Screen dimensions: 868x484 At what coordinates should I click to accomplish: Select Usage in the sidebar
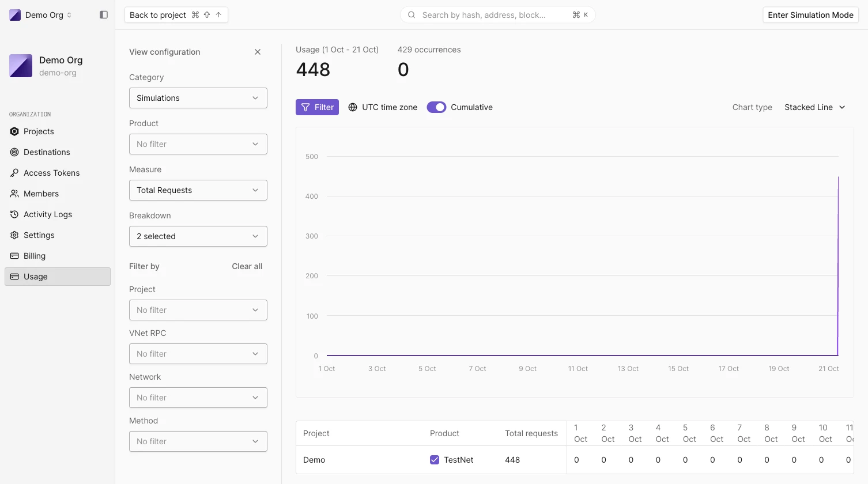(x=58, y=277)
